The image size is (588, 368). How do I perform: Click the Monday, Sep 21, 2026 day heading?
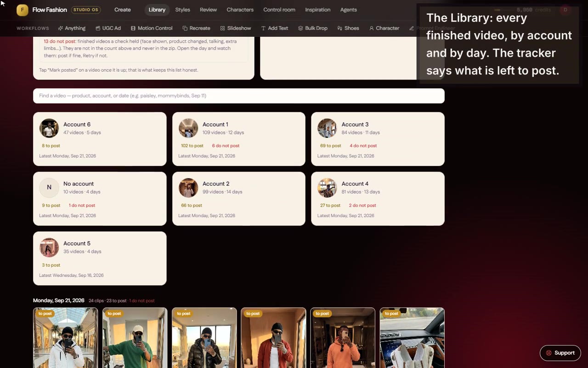59,300
